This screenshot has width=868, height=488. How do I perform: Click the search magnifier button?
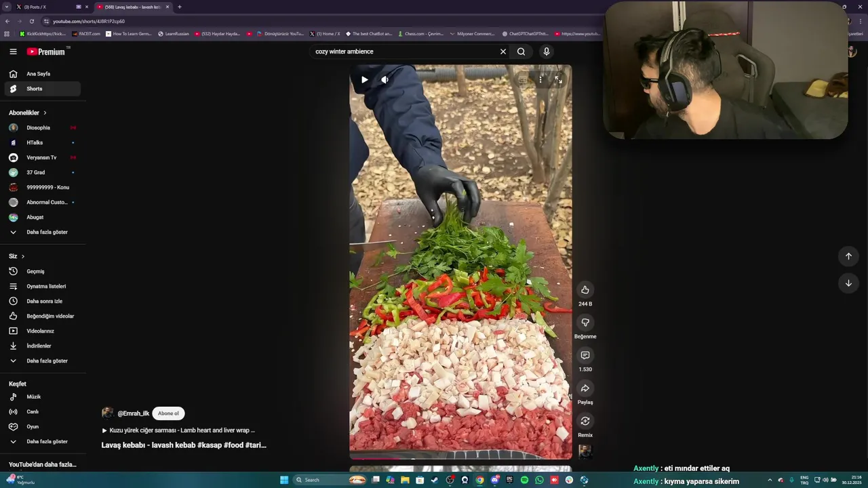click(x=521, y=52)
